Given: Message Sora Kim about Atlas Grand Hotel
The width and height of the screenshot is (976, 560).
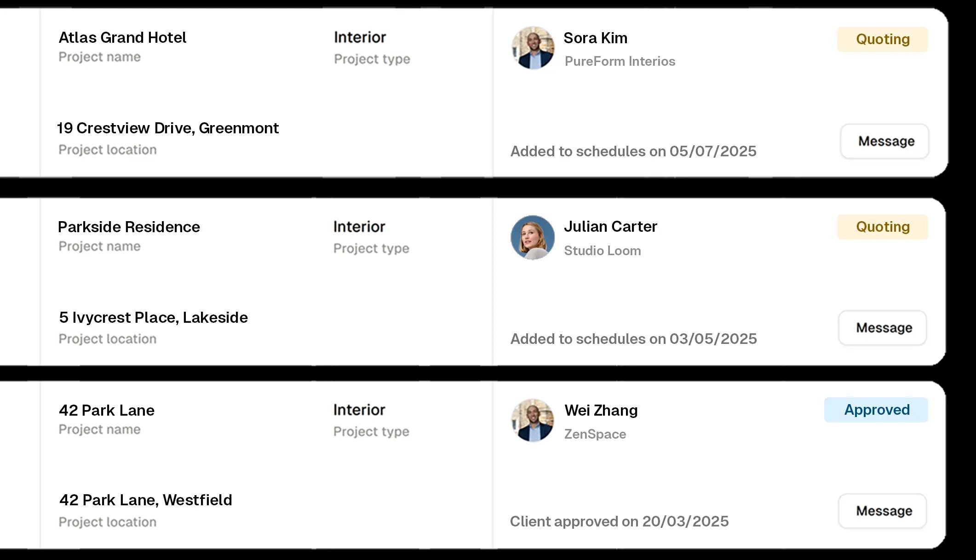Looking at the screenshot, I should [x=885, y=141].
